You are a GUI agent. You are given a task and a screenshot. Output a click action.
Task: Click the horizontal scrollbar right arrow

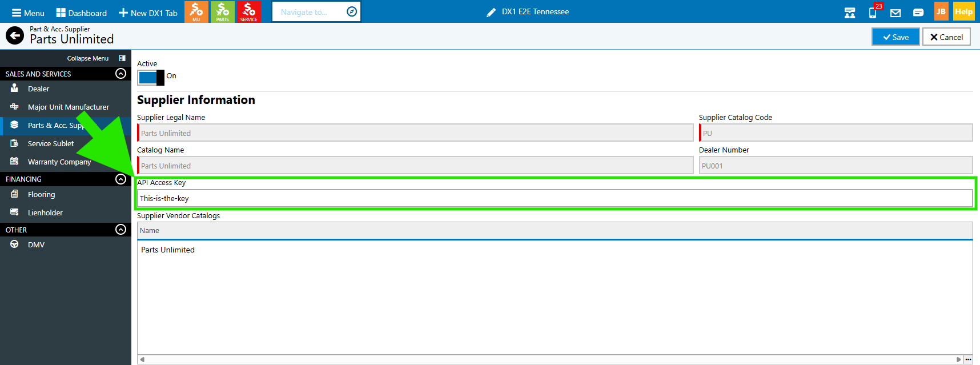[x=959, y=359]
